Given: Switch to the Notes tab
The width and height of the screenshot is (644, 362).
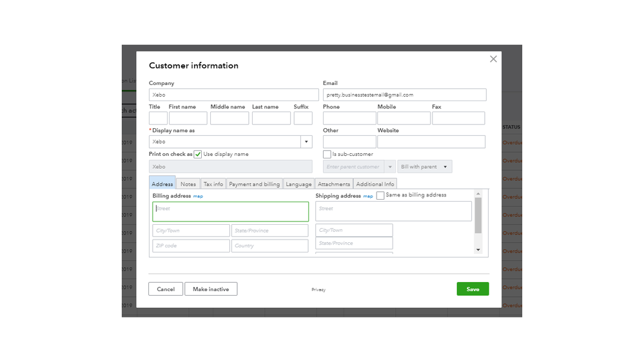Looking at the screenshot, I should pyautogui.click(x=188, y=184).
